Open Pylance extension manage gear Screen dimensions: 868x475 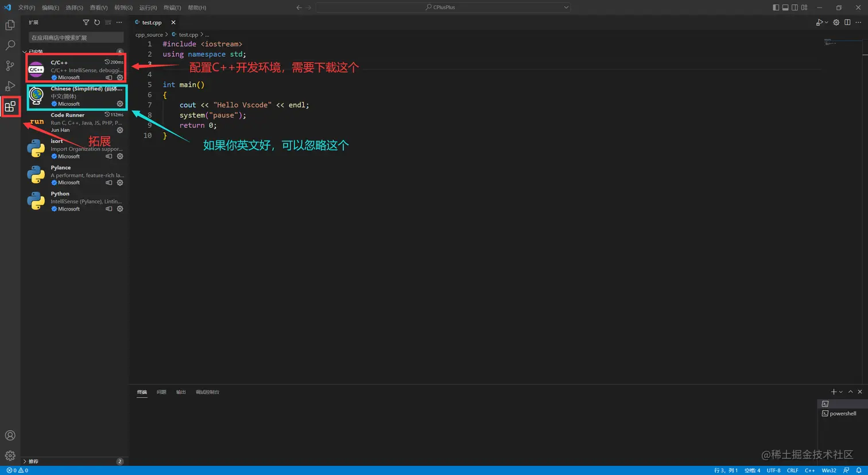tap(120, 182)
